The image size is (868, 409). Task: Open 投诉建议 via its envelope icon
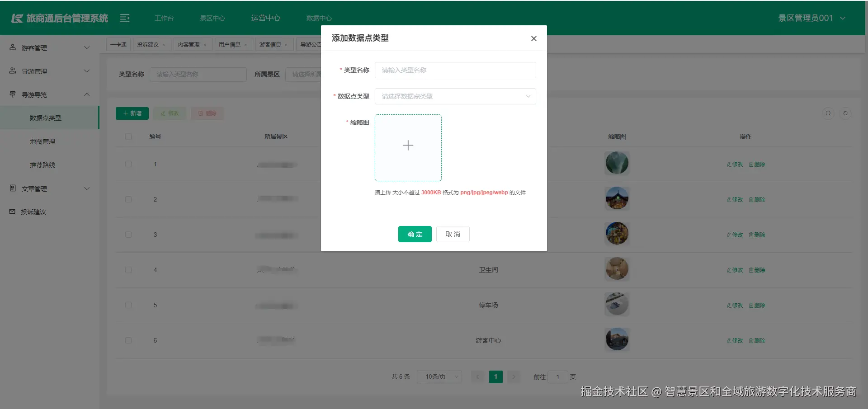click(12, 212)
